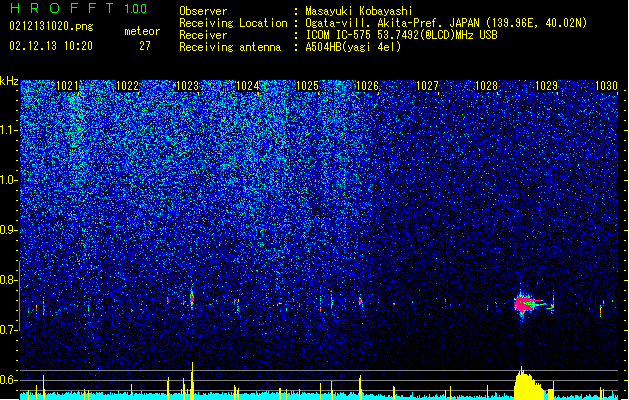Click the timestamp 02.12.13 10:20
The height and width of the screenshot is (400, 629).
pos(51,46)
